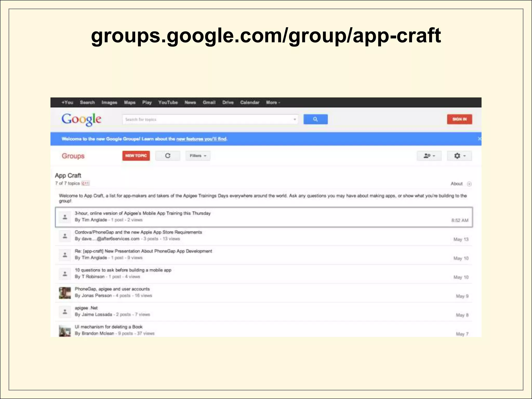
Task: Click the Google +1 badge near topics count
Action: click(x=85, y=183)
